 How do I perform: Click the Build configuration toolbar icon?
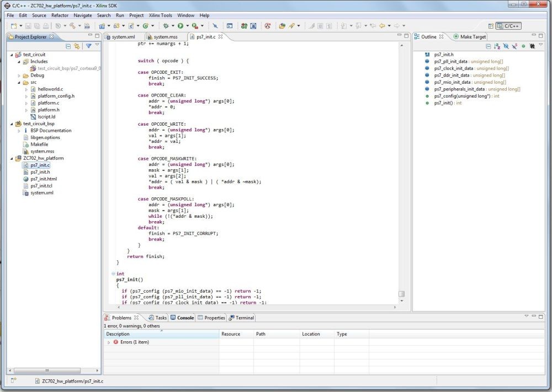point(58,26)
